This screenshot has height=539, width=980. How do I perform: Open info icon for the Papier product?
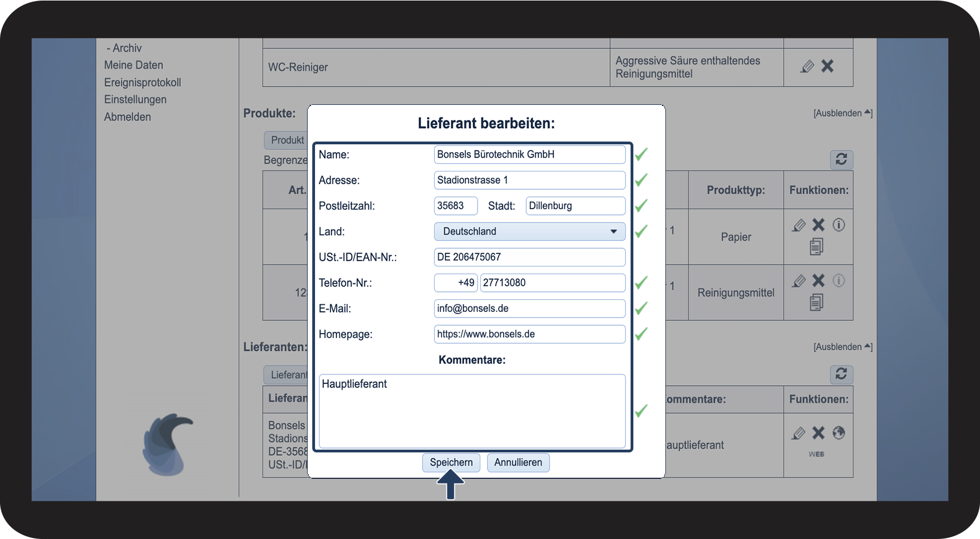click(839, 225)
